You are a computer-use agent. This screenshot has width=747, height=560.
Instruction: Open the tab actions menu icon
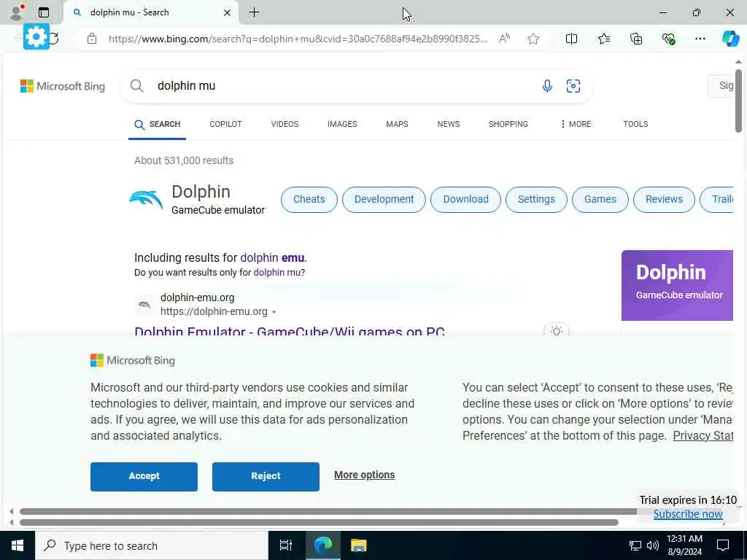44,12
